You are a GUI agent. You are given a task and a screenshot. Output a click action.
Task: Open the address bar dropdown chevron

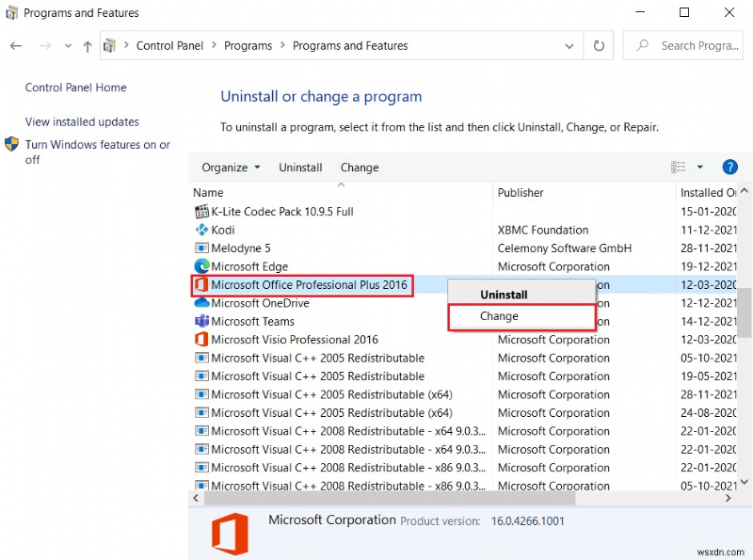pos(569,45)
